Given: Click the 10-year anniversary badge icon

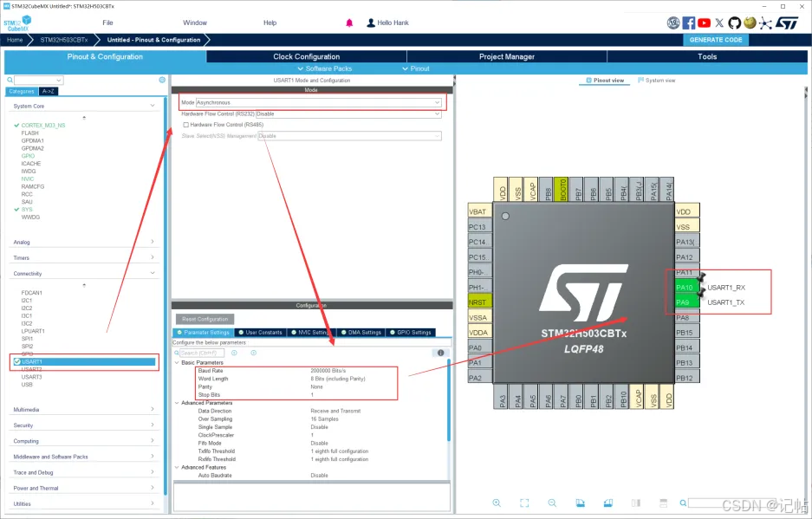Looking at the screenshot, I should [673, 23].
